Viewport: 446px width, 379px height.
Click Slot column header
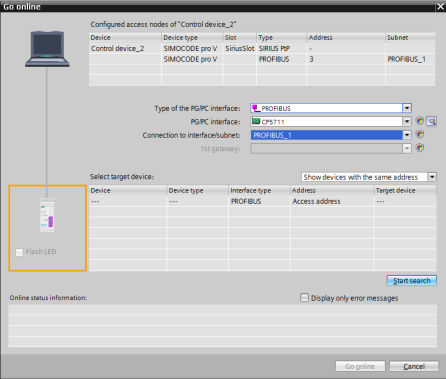[x=240, y=37]
